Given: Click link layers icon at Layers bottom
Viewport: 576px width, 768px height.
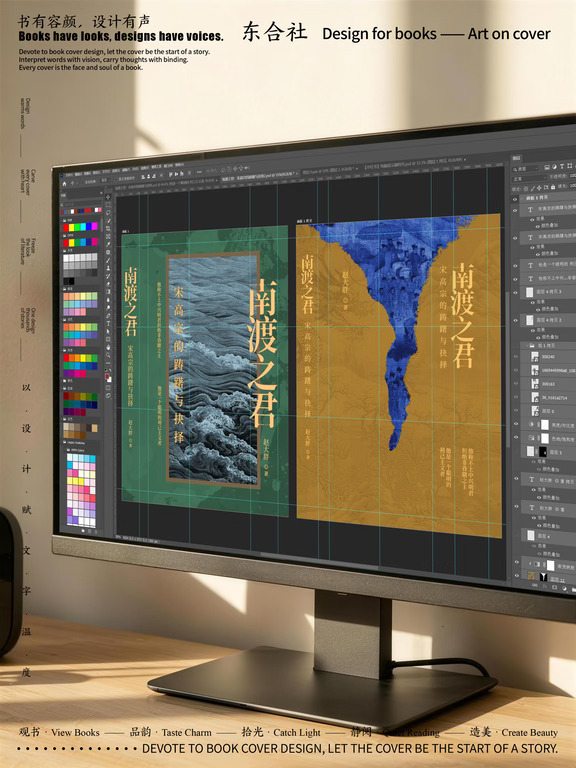Looking at the screenshot, I should [535, 585].
